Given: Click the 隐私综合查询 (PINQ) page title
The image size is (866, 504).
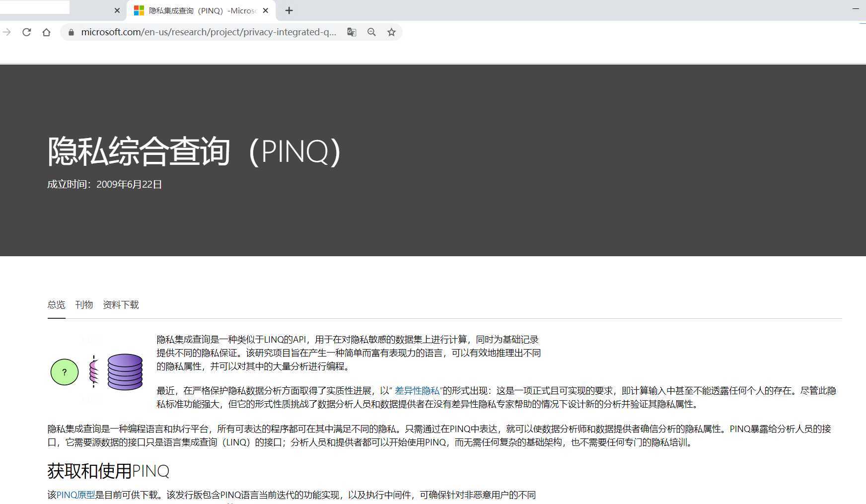Looking at the screenshot, I should [x=194, y=151].
